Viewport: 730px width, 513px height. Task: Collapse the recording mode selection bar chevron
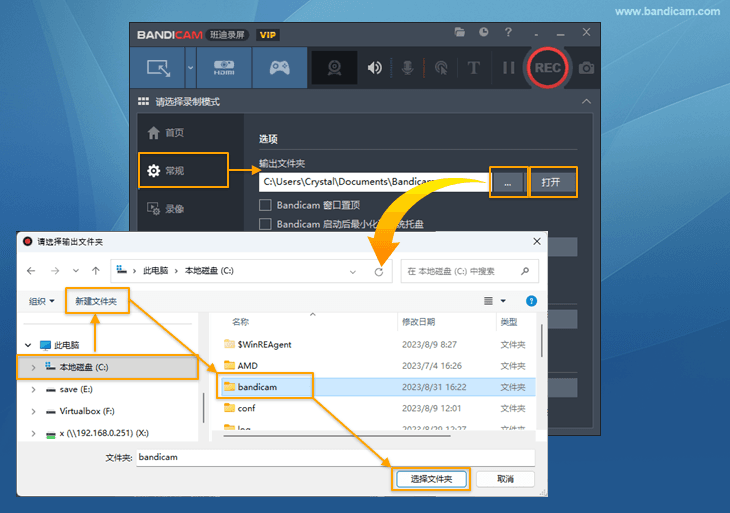click(586, 101)
